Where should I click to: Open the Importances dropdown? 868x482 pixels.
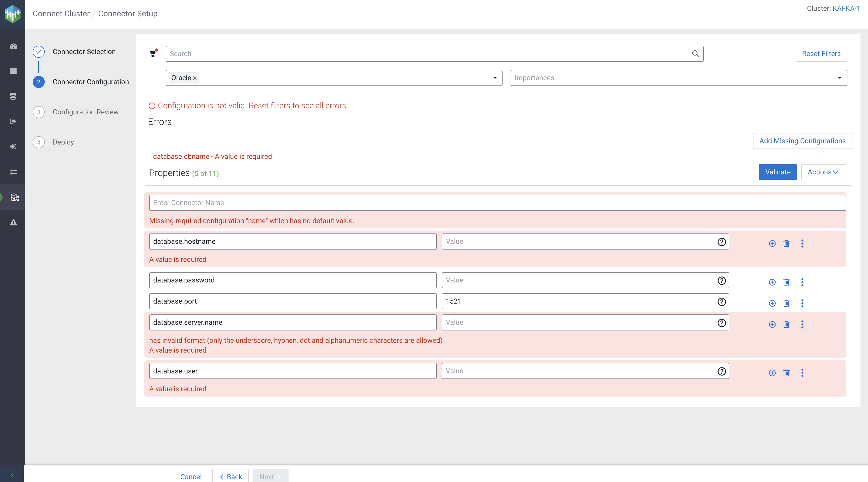pyautogui.click(x=678, y=78)
